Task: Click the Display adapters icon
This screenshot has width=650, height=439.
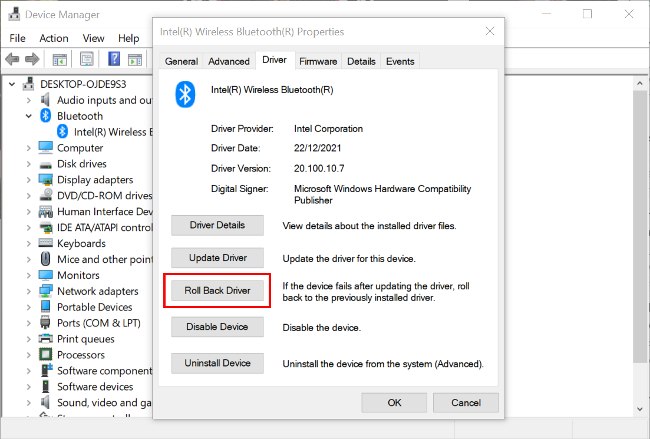Action: [x=46, y=179]
